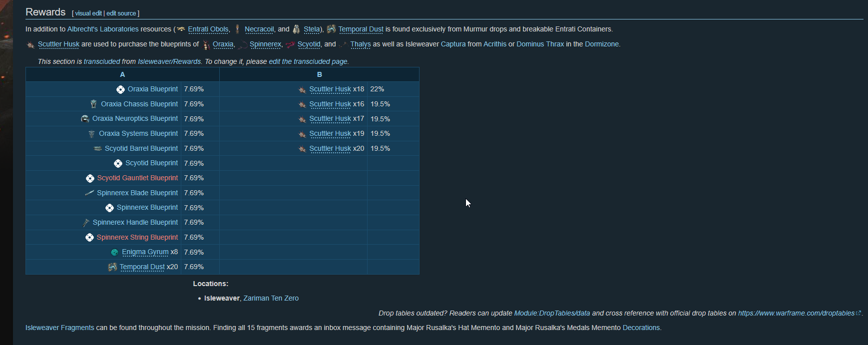868x345 pixels.
Task: Click the Scuttler Husk x18 row icon
Action: tap(302, 89)
